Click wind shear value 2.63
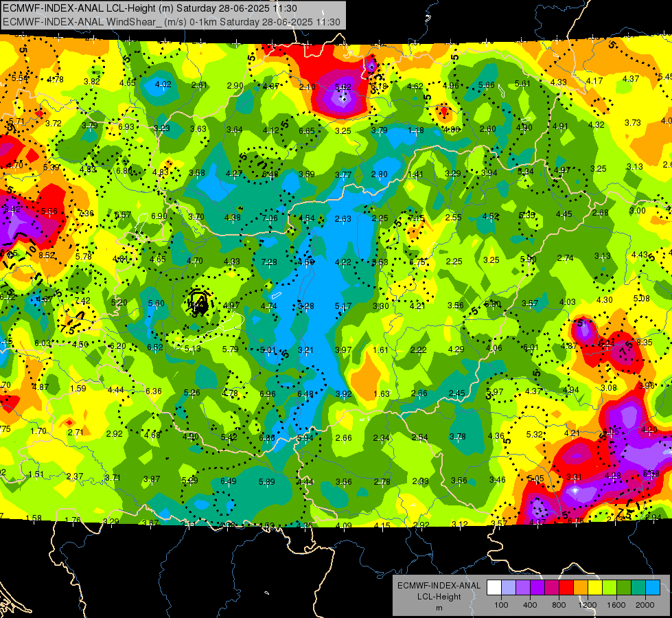This screenshot has width=672, height=618. pos(343,219)
